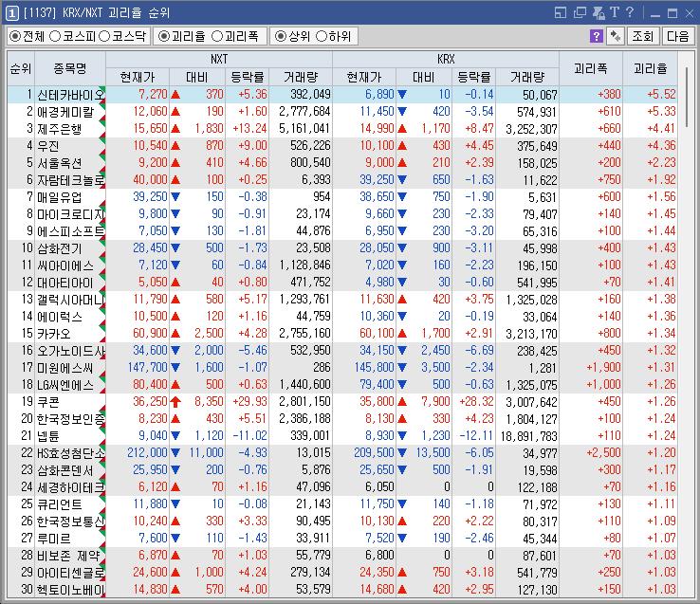This screenshot has height=604, width=700.
Task: Click stock name 비보존 제약
Action: [x=68, y=556]
